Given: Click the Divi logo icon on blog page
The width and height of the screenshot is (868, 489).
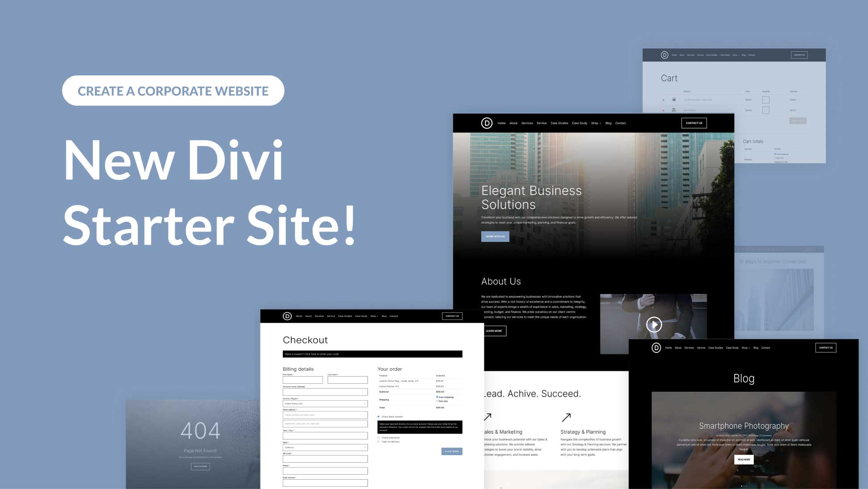Looking at the screenshot, I should pos(657,348).
